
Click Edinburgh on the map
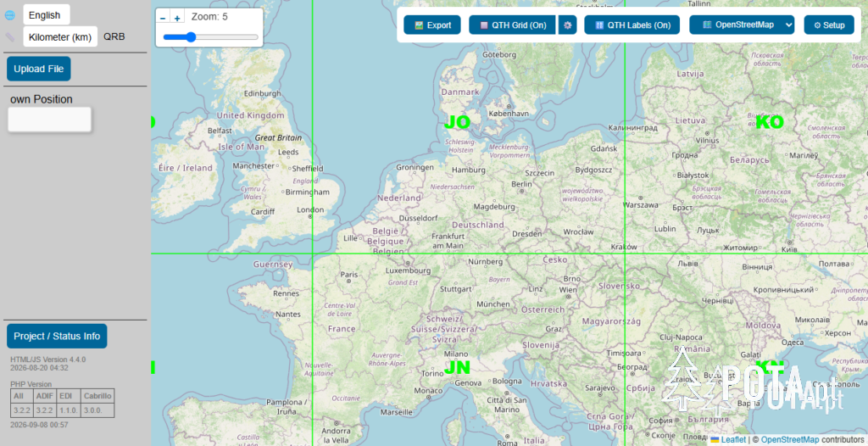click(263, 93)
